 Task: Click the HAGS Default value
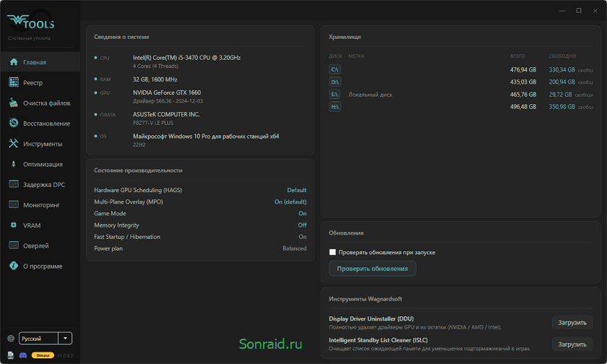coord(296,191)
